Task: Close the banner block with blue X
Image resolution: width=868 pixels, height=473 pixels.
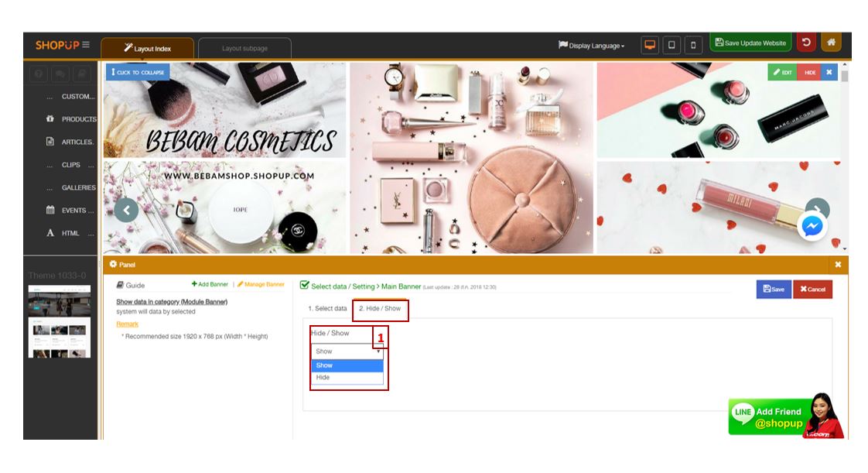Action: [x=829, y=72]
